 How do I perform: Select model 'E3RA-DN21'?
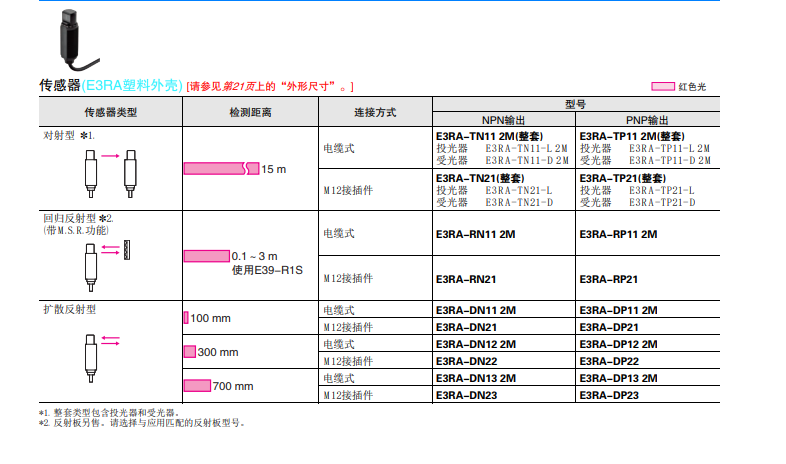[467, 327]
